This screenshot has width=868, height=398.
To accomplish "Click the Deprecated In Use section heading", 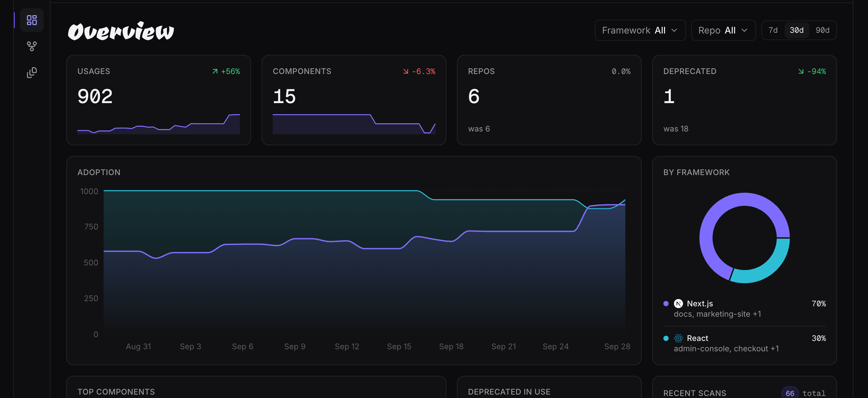I will click(509, 392).
